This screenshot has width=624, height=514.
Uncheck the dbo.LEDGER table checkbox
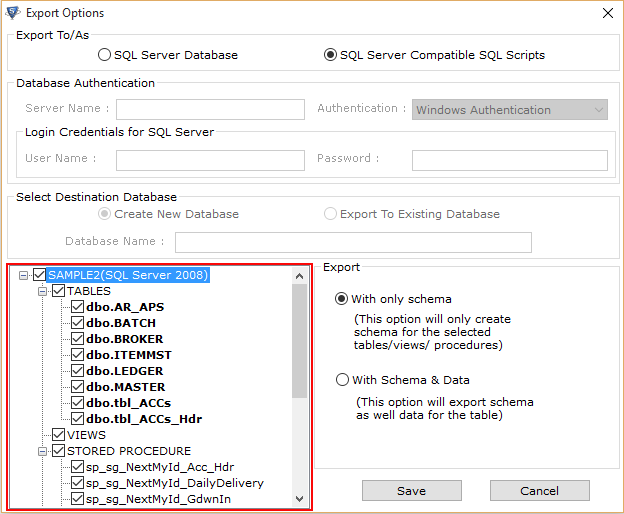tap(77, 371)
